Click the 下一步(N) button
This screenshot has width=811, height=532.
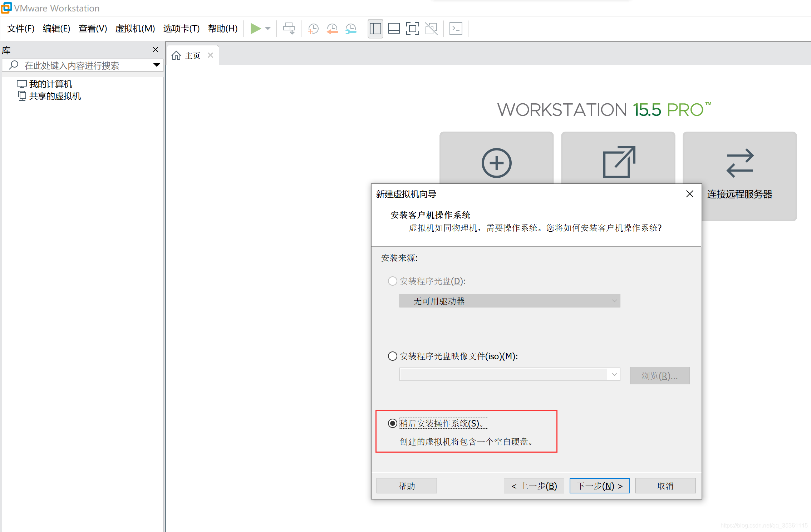coord(599,486)
